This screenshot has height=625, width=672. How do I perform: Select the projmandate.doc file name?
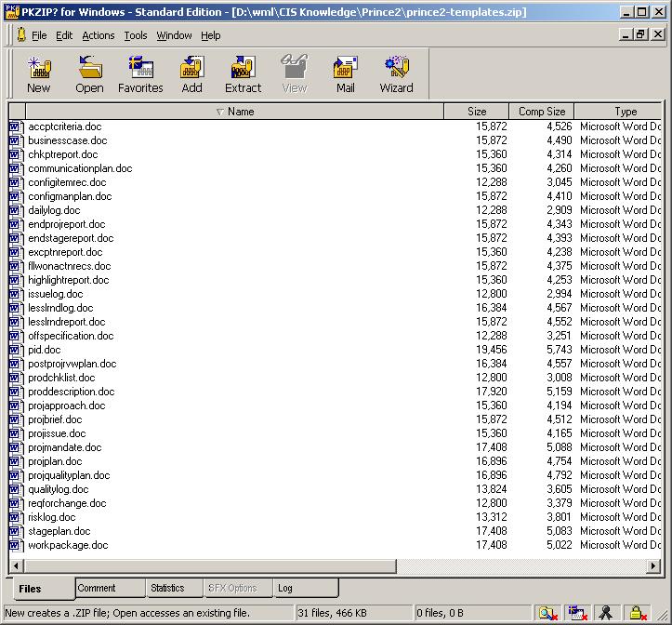65,447
